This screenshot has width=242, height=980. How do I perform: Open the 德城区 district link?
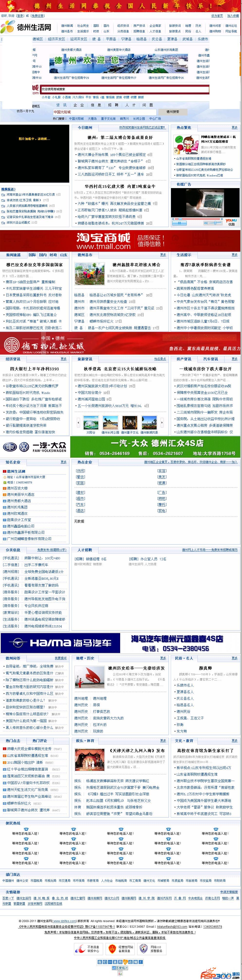[38, 39]
